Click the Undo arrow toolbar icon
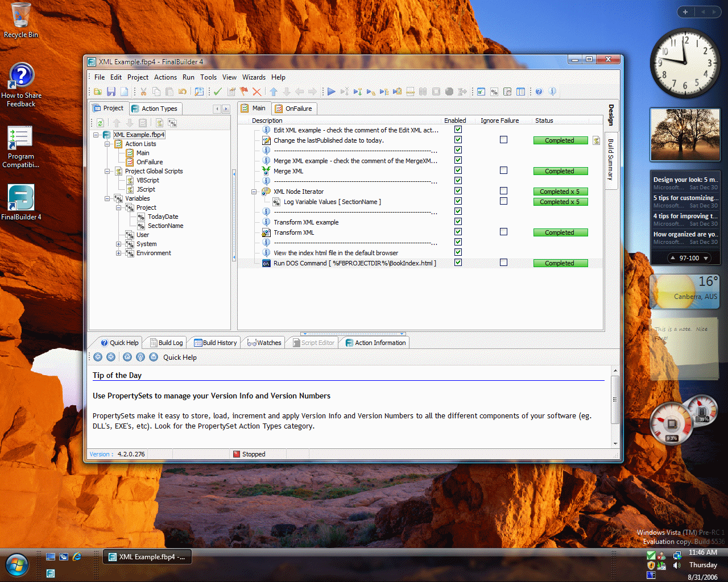The height and width of the screenshot is (582, 728). coord(182,92)
